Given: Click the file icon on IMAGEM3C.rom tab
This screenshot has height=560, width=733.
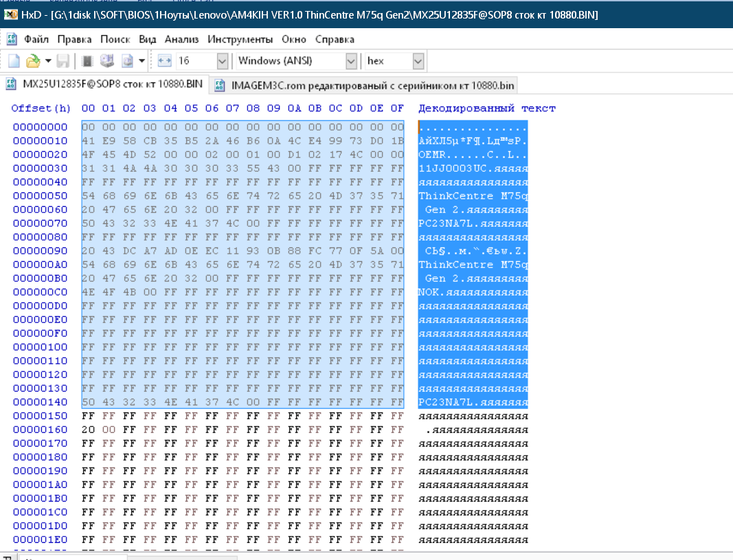Looking at the screenshot, I should (219, 85).
